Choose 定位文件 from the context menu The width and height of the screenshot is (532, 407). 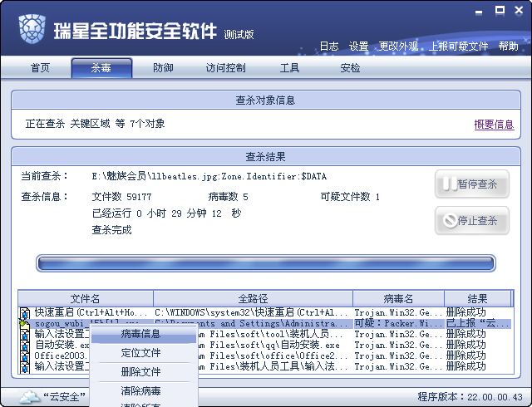pyautogui.click(x=144, y=353)
